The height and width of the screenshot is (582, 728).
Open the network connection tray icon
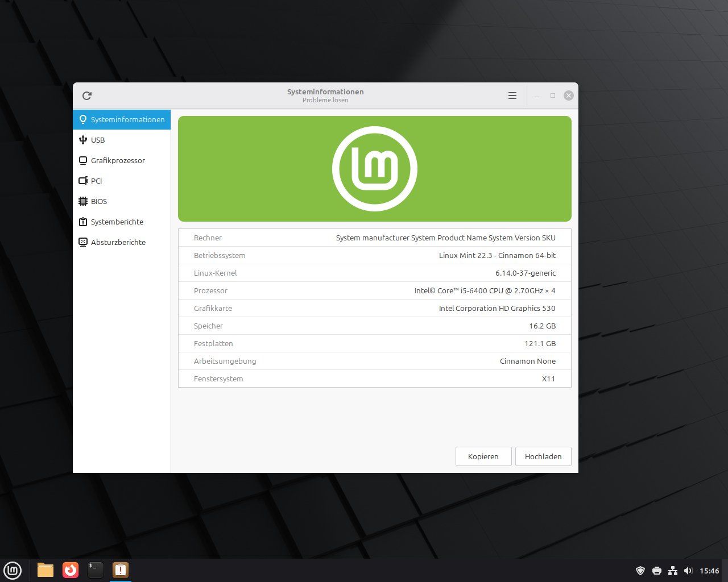point(673,571)
